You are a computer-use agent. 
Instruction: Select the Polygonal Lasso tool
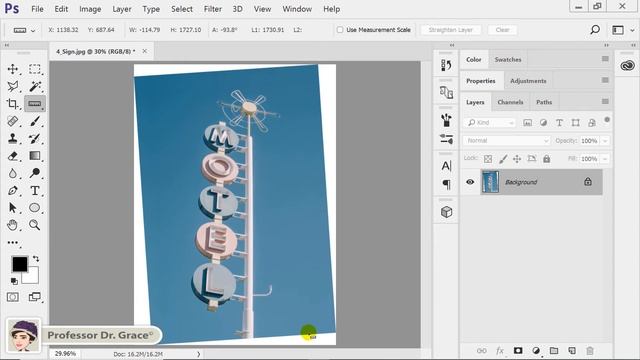13,86
